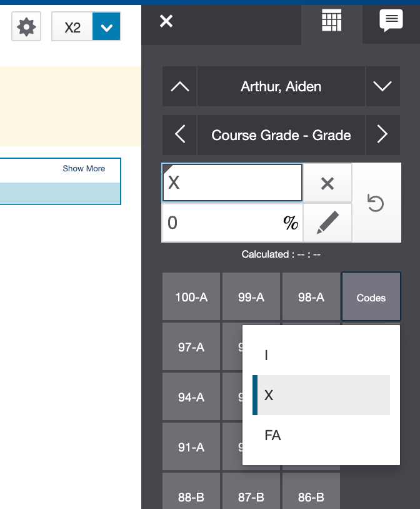Open the comments speech bubble tab
This screenshot has height=509, width=420.
click(x=391, y=21)
